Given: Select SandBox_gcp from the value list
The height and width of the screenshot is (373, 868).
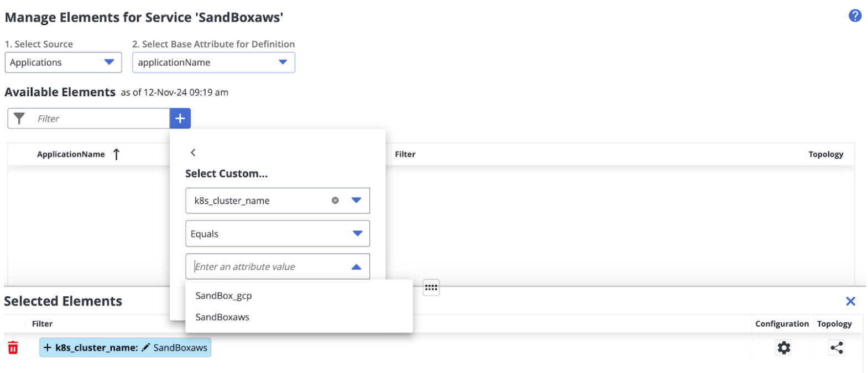Looking at the screenshot, I should (224, 296).
